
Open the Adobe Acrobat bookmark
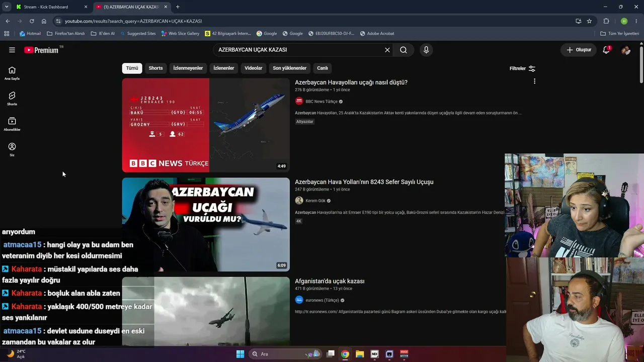click(x=377, y=34)
